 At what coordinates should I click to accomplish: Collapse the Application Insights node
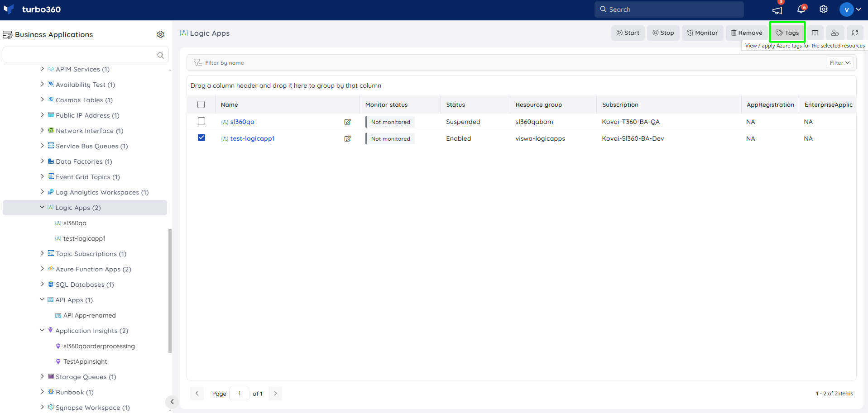(42, 330)
